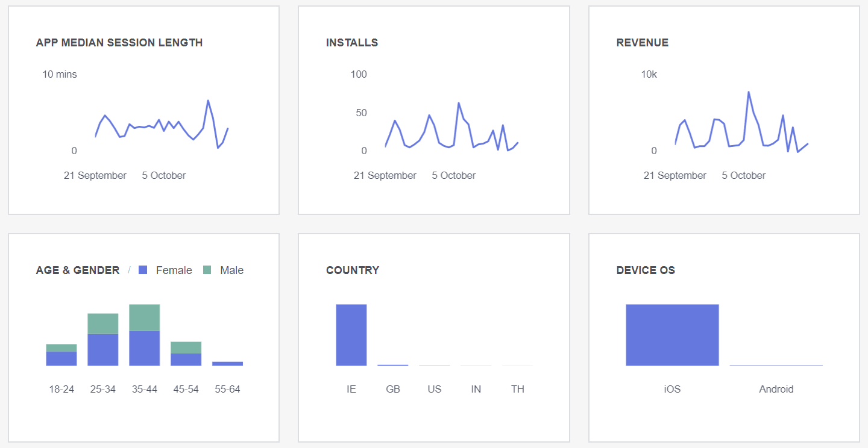Click the iOS device bar
868x448 pixels.
pyautogui.click(x=673, y=335)
